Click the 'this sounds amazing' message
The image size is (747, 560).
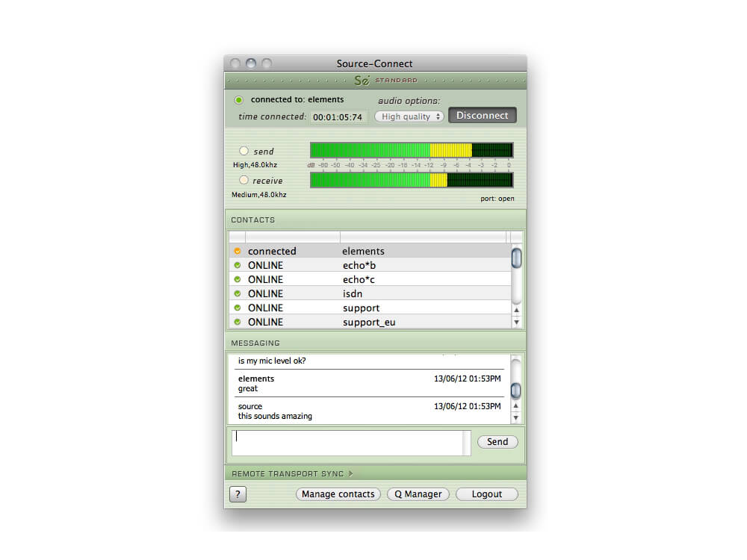[x=275, y=416]
